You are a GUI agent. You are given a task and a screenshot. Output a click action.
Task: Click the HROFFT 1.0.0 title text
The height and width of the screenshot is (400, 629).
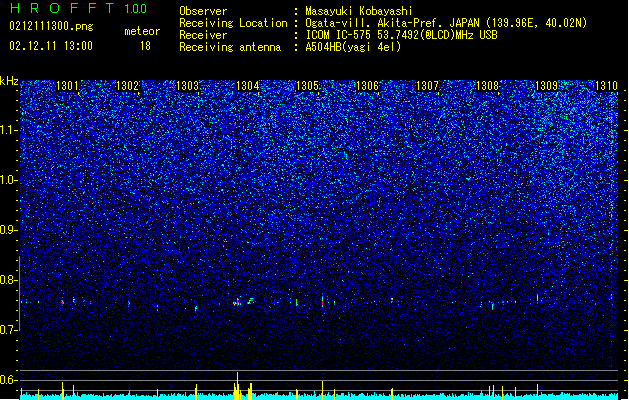point(79,8)
